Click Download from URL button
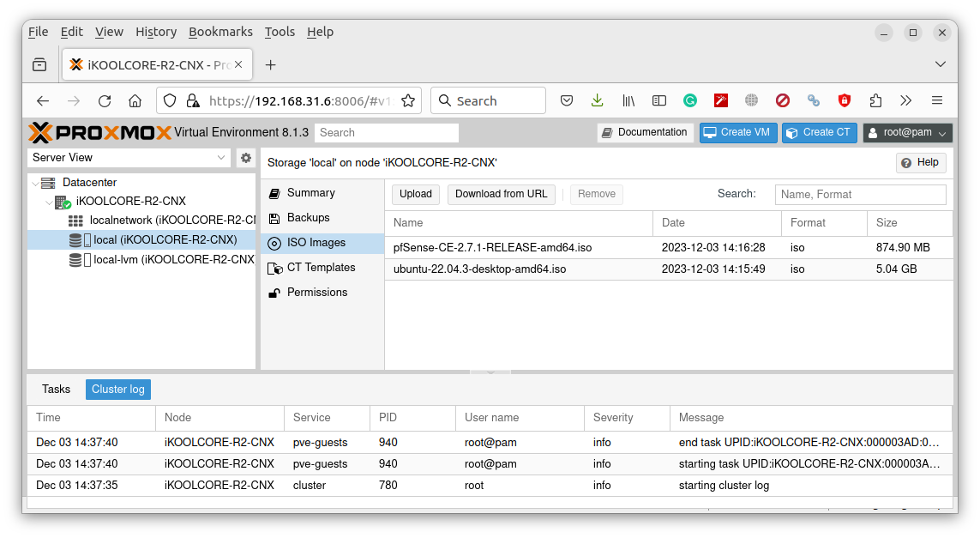The image size is (980, 538). pos(502,194)
